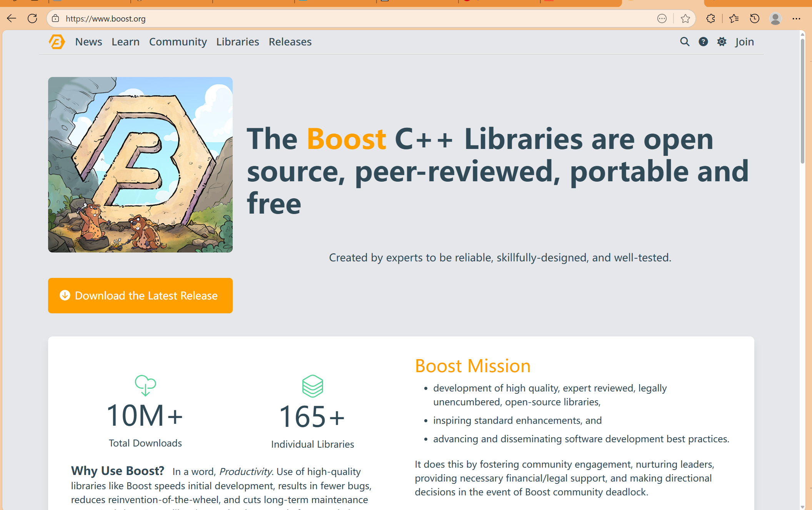This screenshot has height=510, width=812.
Task: Click the Individual Libraries stack icon
Action: tap(312, 386)
